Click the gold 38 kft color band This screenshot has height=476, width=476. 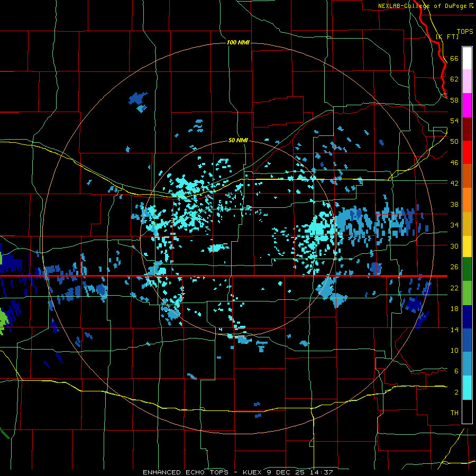[x=467, y=224]
